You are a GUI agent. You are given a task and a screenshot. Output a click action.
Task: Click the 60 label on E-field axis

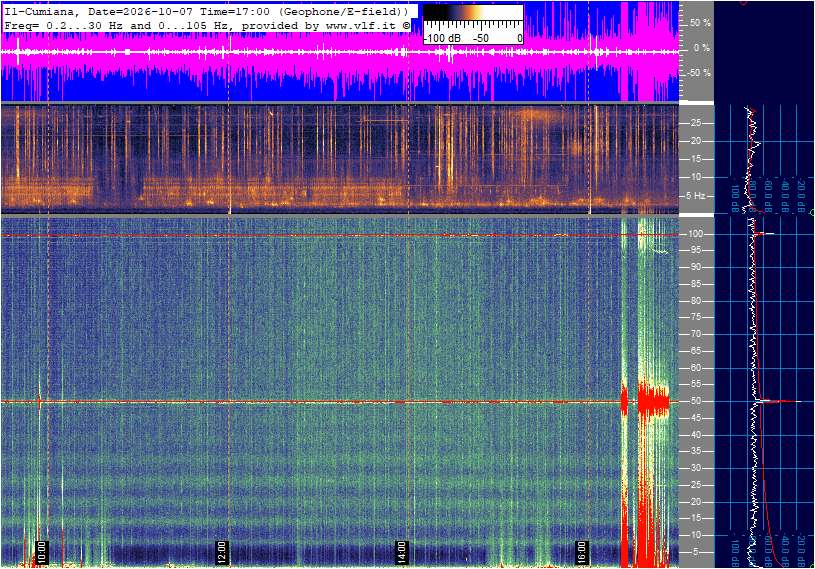(x=695, y=368)
